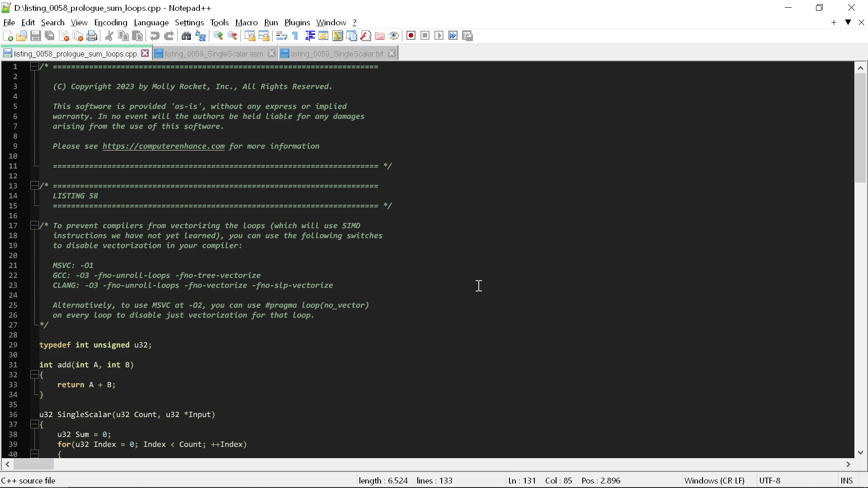Switch to listing_0059_SingleScalar.txt tab

[x=337, y=54]
